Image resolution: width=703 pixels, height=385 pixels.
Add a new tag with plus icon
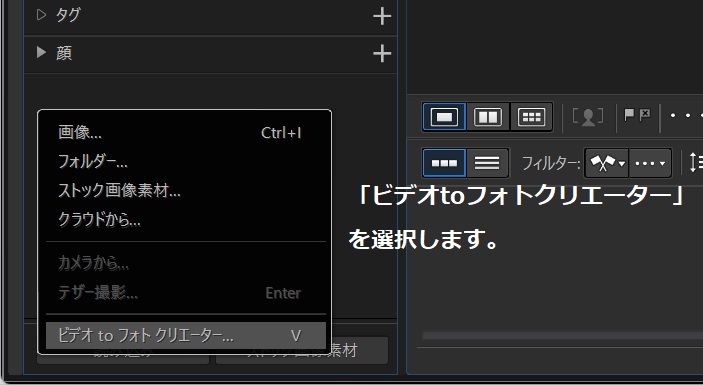tap(382, 17)
